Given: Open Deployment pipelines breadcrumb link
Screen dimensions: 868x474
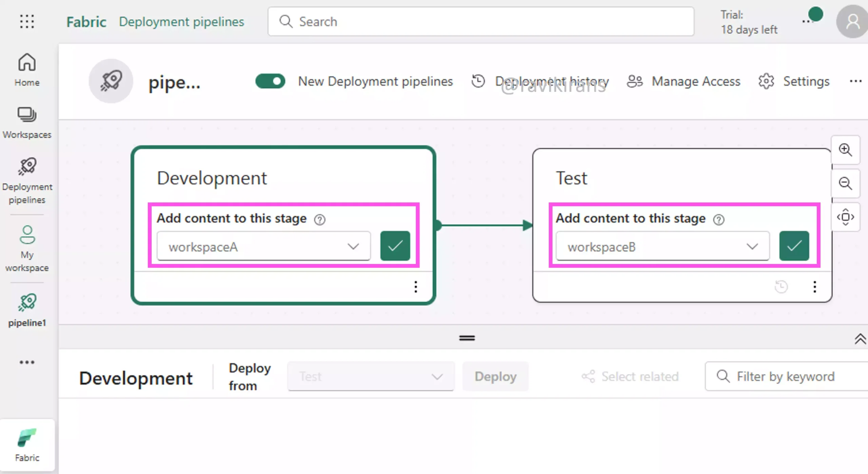Looking at the screenshot, I should (181, 22).
